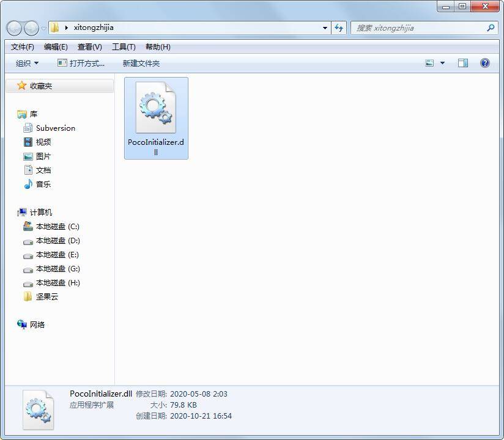The image size is (504, 440).
Task: Click the back navigation arrow
Action: point(13,28)
